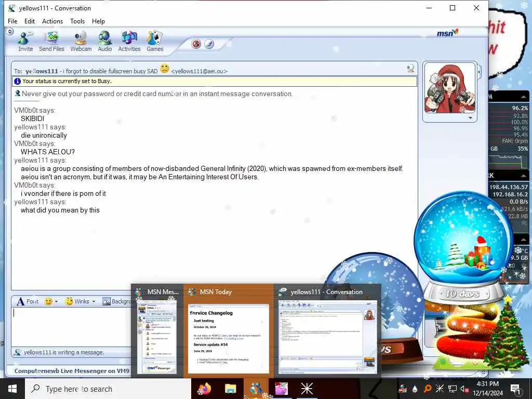
Task: Select the yellows111 - Conversation preview thumbnail
Action: click(327, 331)
